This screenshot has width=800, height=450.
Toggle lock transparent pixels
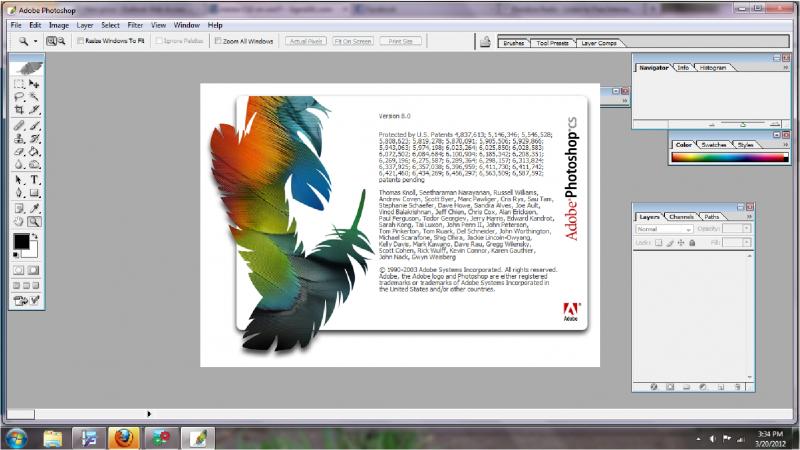(659, 243)
